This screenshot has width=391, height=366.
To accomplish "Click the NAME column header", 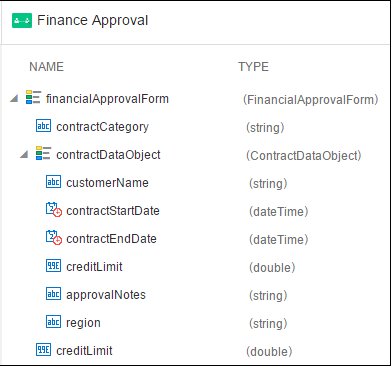I will pos(46,67).
